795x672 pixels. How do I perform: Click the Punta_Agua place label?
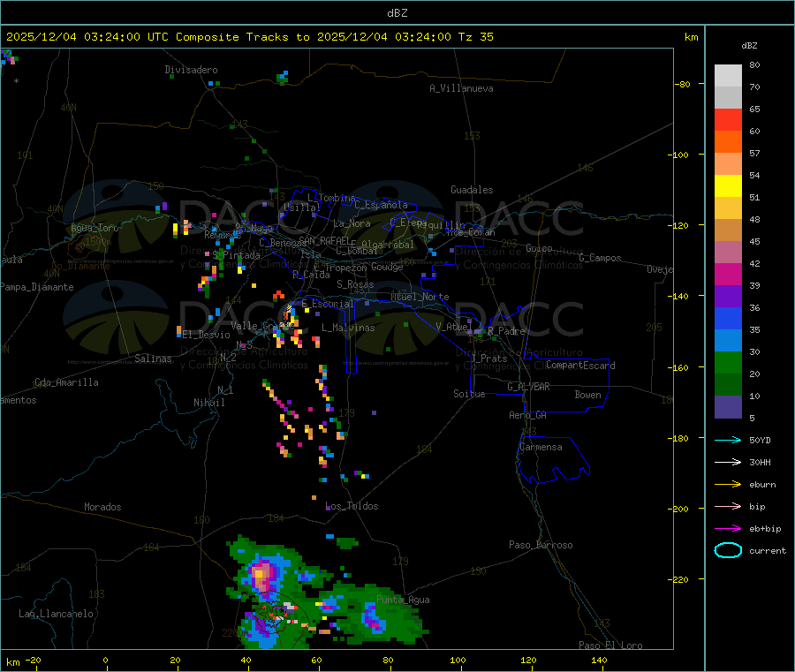(x=403, y=600)
